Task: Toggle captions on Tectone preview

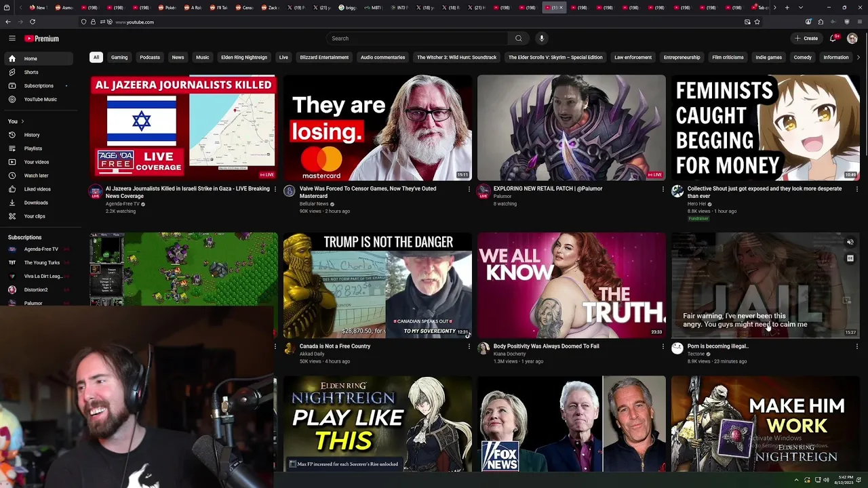Action: (850, 258)
